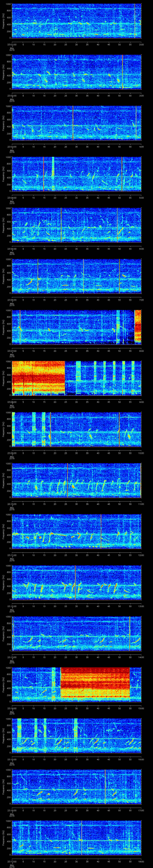This screenshot has height=868, width=153.
Task: Click the 23:09:00 start time label
Action: click(12, 453)
